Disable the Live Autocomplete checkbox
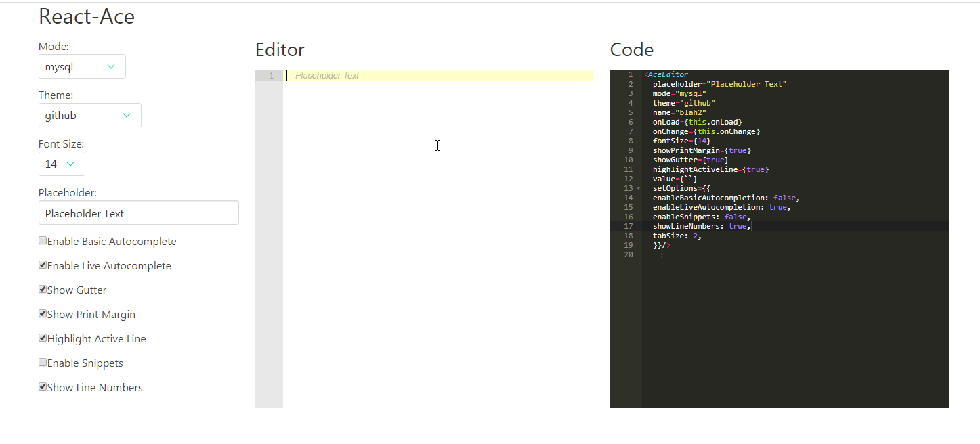The image size is (980, 444). [x=43, y=265]
